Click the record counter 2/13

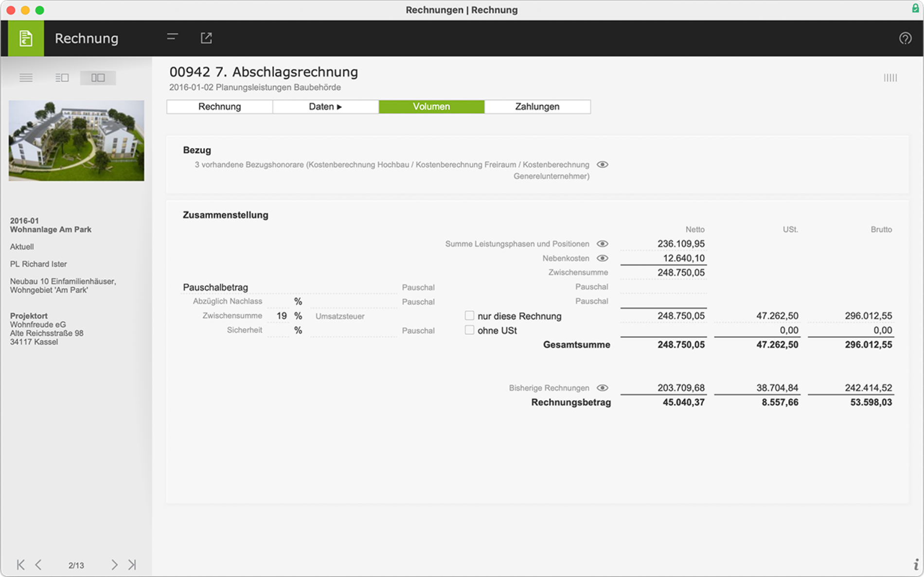[76, 565]
